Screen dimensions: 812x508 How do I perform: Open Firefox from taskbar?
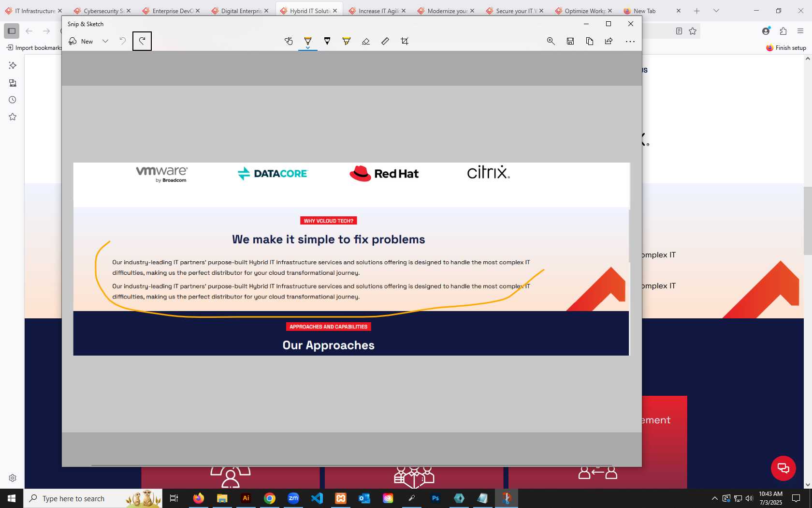click(x=199, y=498)
